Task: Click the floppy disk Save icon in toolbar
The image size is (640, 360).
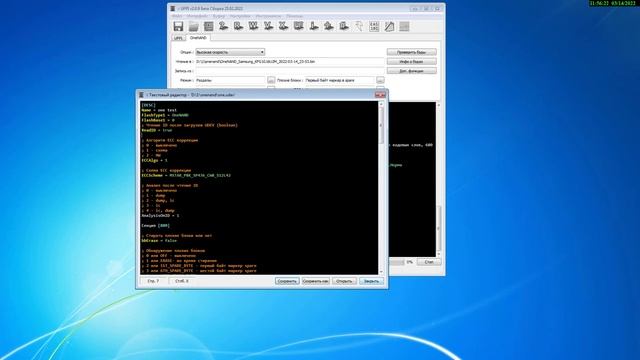Action: 178,27
